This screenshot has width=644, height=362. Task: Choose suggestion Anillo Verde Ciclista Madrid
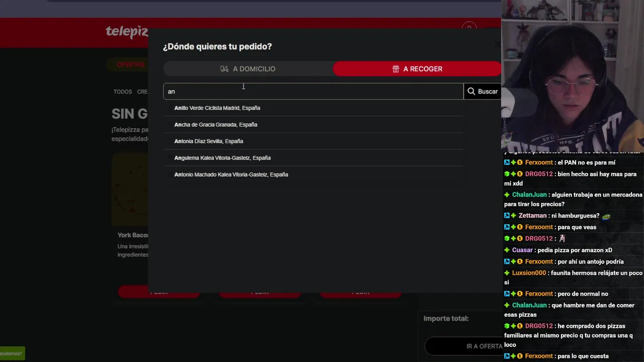click(312, 108)
